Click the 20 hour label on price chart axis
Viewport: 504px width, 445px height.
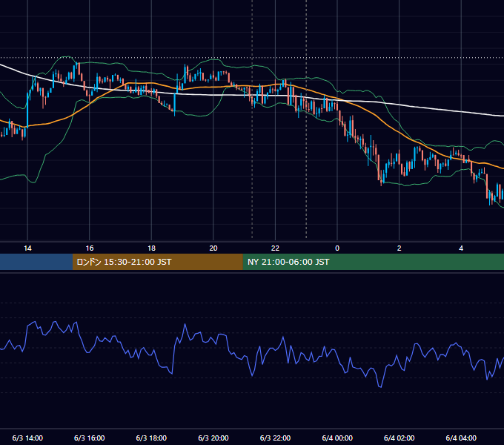coord(213,248)
